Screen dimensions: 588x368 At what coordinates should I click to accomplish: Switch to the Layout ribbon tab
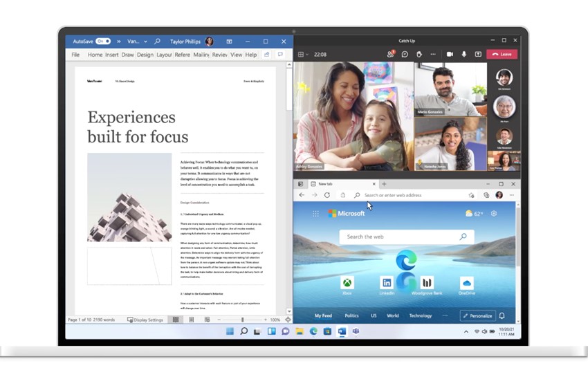coord(164,55)
